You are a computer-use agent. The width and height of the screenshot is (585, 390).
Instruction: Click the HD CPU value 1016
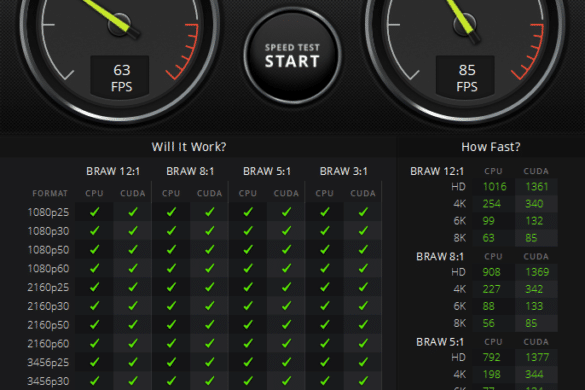click(495, 187)
